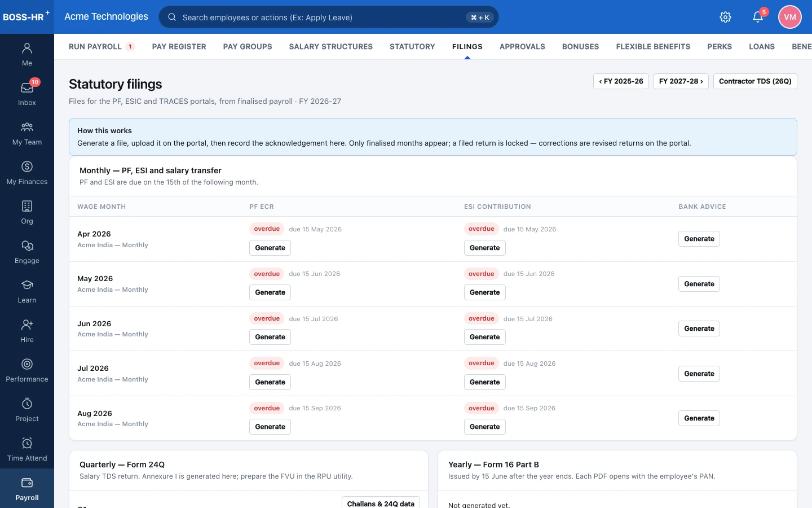This screenshot has width=812, height=508.
Task: Go to My Team in sidebar
Action: pyautogui.click(x=27, y=133)
